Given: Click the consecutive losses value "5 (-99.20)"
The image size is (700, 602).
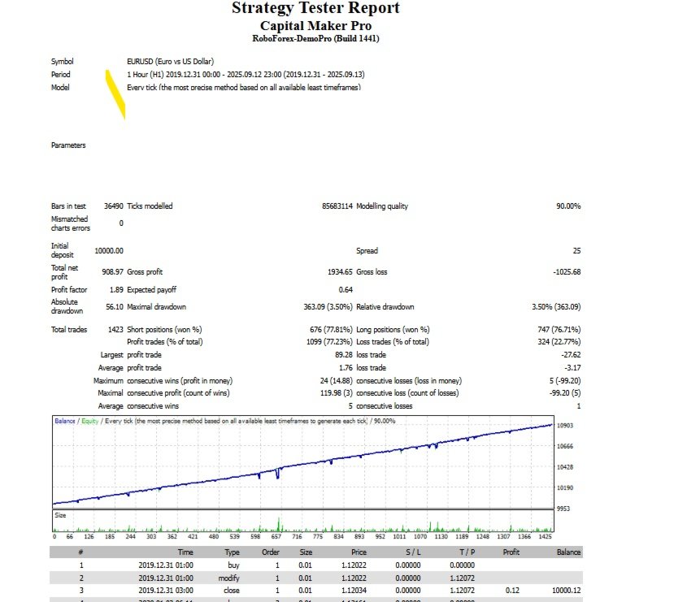Looking at the screenshot, I should click(565, 381).
